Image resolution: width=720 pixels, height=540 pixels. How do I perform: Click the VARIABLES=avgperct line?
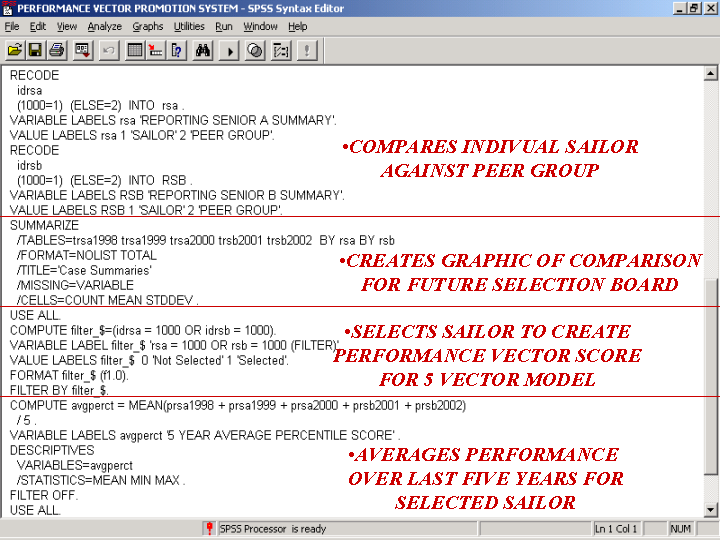[x=75, y=465]
